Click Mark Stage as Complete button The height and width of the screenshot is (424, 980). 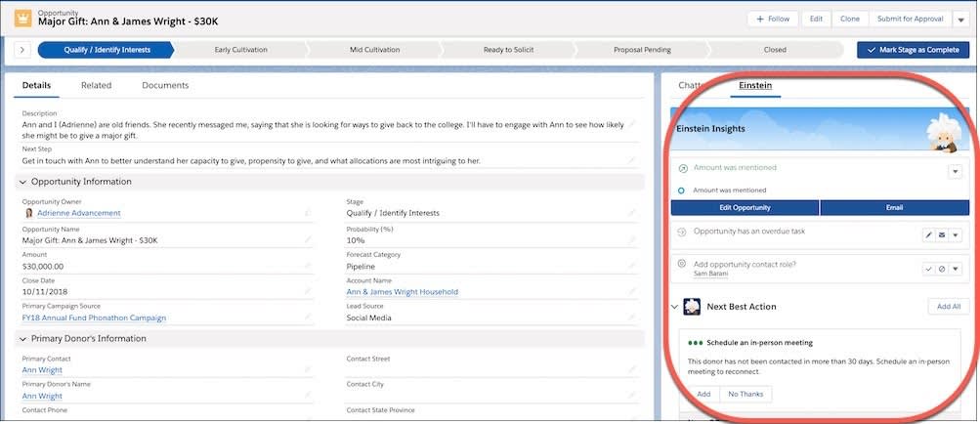point(914,50)
